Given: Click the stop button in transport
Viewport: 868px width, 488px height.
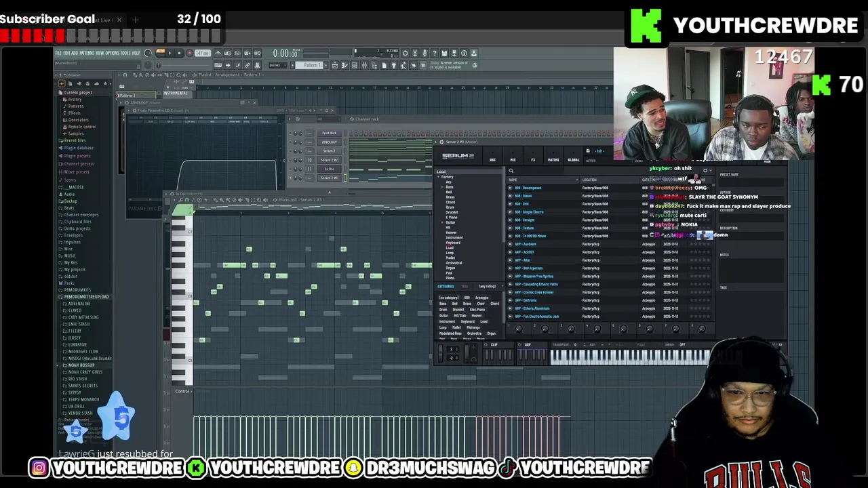Looking at the screenshot, I should pos(179,53).
